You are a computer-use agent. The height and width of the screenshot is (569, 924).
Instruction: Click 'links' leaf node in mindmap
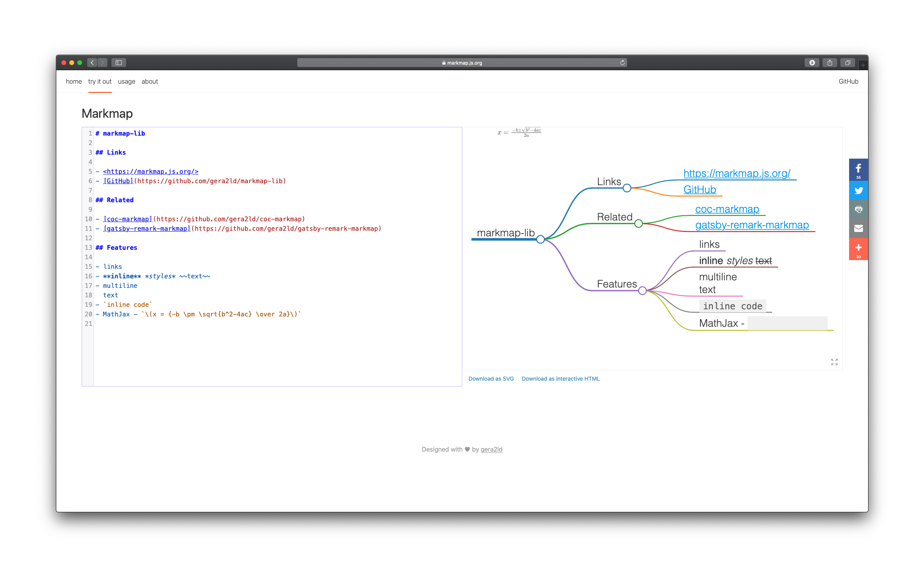pyautogui.click(x=709, y=244)
